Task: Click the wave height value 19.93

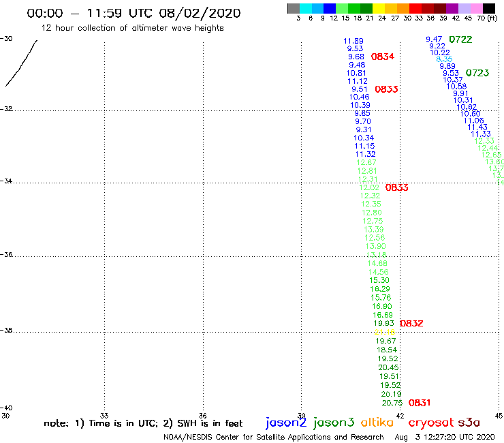Action: point(383,323)
